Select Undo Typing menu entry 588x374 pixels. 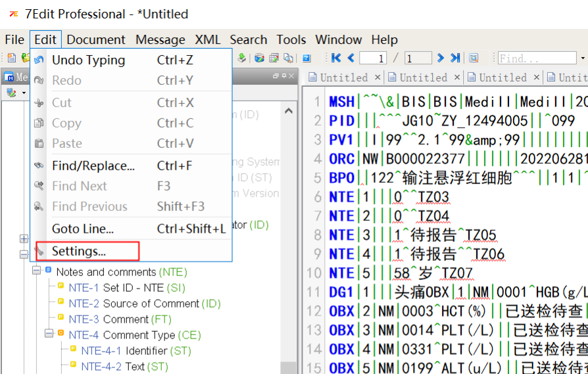[88, 60]
